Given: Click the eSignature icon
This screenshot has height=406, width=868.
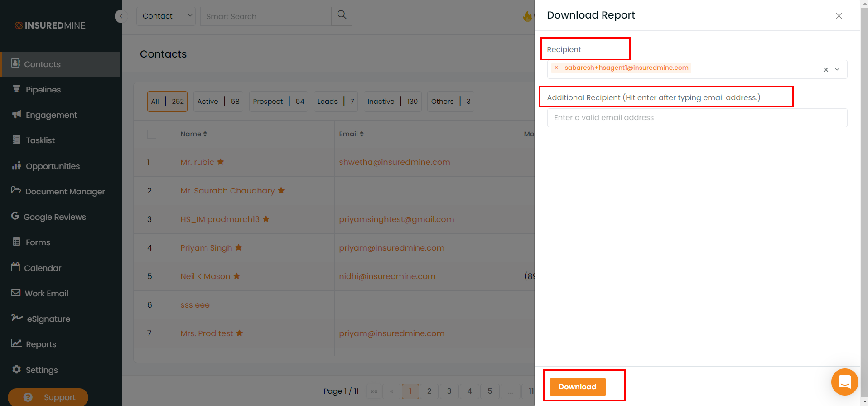Looking at the screenshot, I should tap(17, 318).
